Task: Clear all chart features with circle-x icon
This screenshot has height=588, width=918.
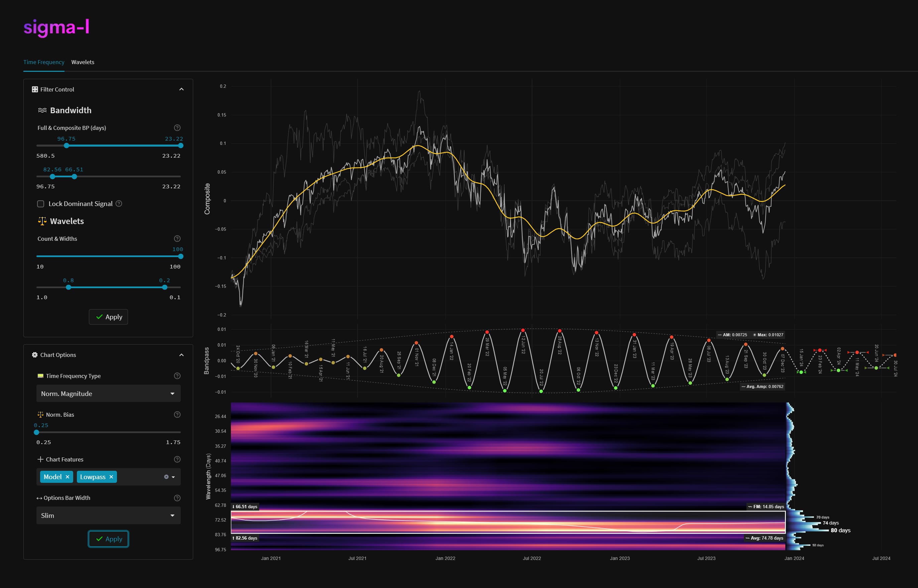Action: [x=166, y=477]
